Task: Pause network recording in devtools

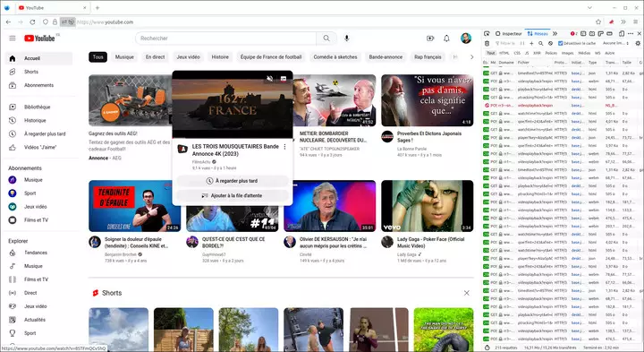Action: point(522,43)
